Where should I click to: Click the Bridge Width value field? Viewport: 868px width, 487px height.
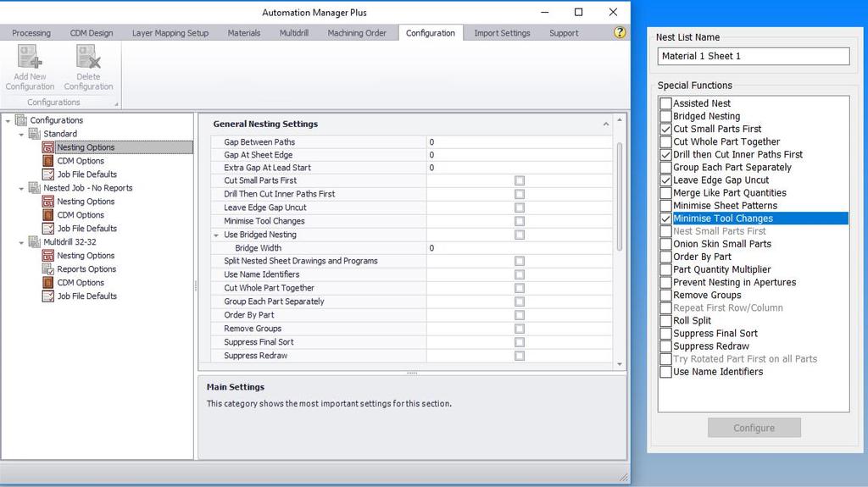[x=519, y=248]
